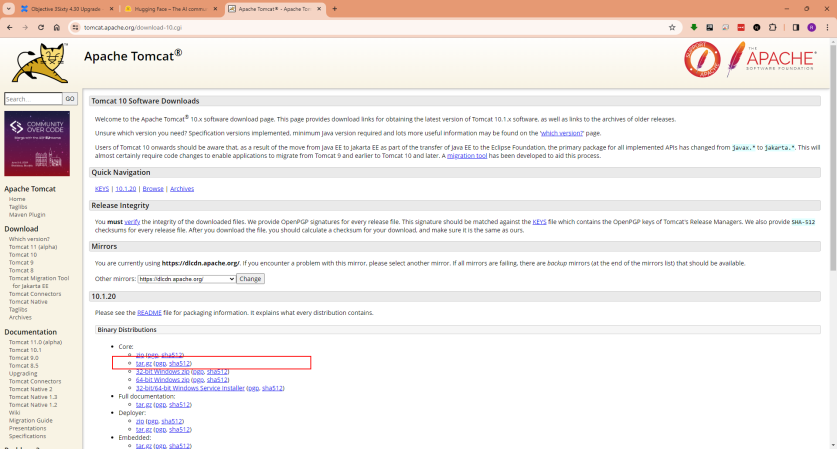Screen dimensions: 837x449
Task: Go back using the browser back arrow
Action: (x=10, y=27)
